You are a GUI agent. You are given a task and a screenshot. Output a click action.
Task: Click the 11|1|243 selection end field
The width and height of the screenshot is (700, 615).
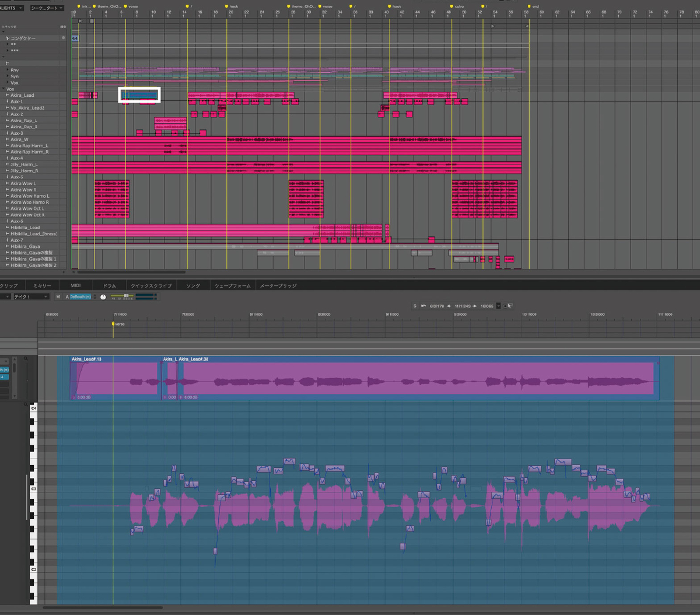[x=463, y=306]
